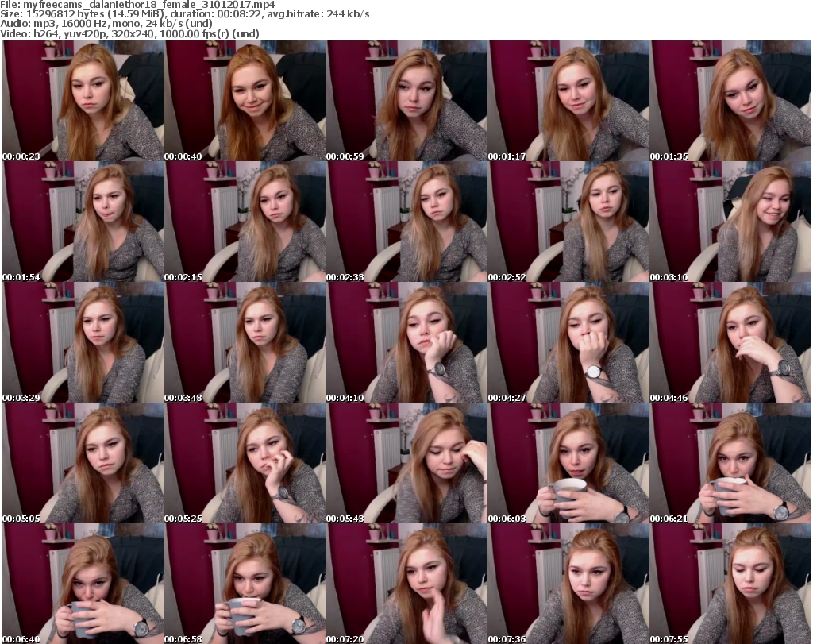Image resolution: width=813 pixels, height=644 pixels.
Task: Choose the frame at 00:05:25
Action: [245, 463]
